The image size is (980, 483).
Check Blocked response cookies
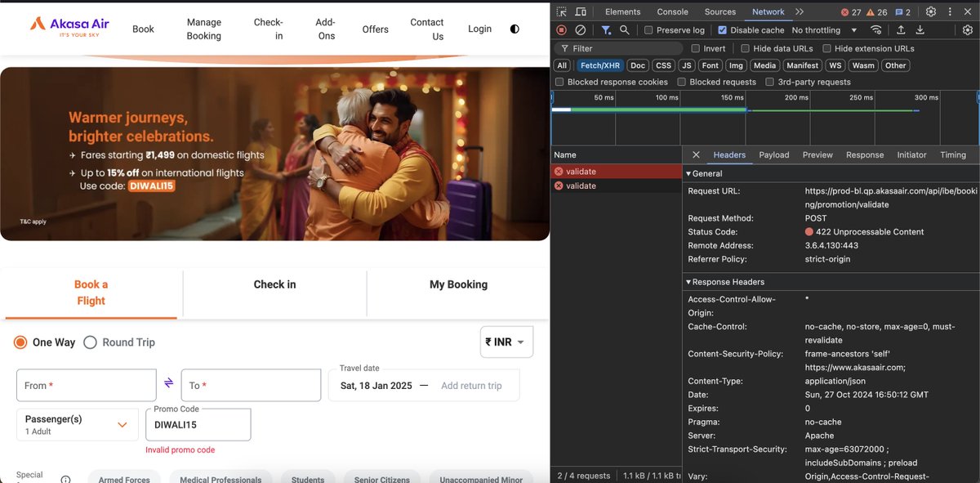pos(559,82)
